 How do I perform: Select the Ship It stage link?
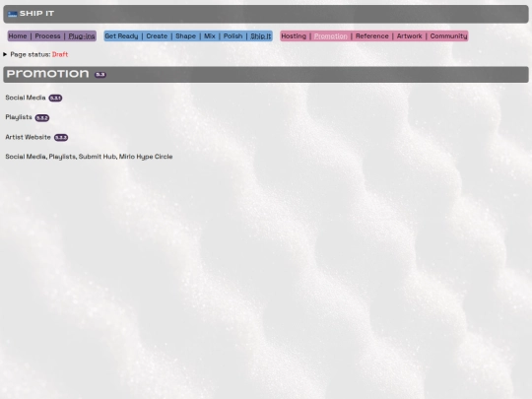260,36
